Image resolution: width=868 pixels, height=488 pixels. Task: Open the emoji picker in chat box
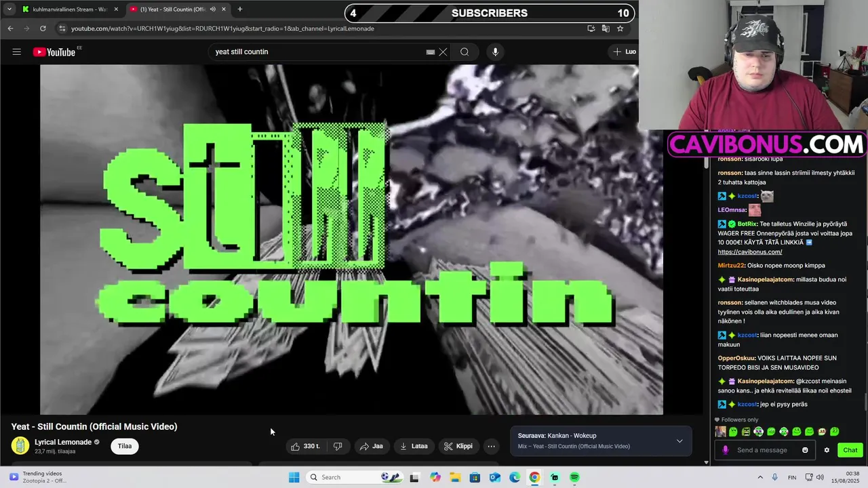(805, 450)
